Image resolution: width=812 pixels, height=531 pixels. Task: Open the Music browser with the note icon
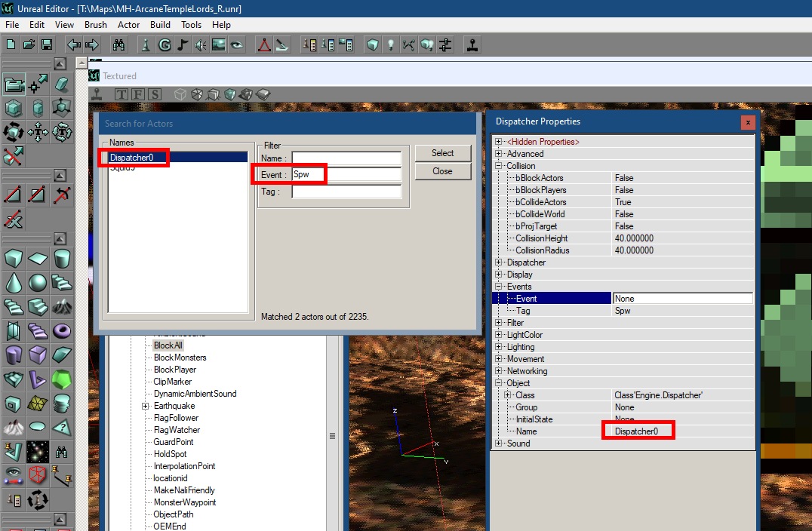pyautogui.click(x=182, y=45)
